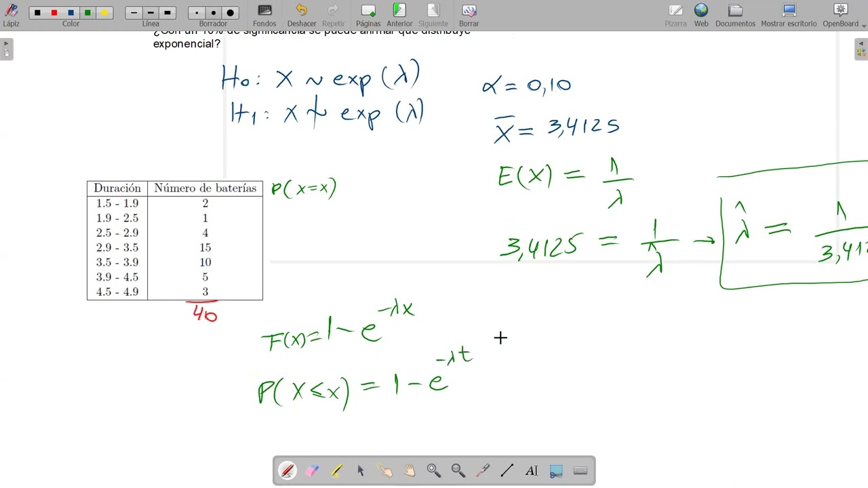Viewport: 868px width, 488px height.
Task: Switch to Pizarra board mode
Action: pos(675,15)
